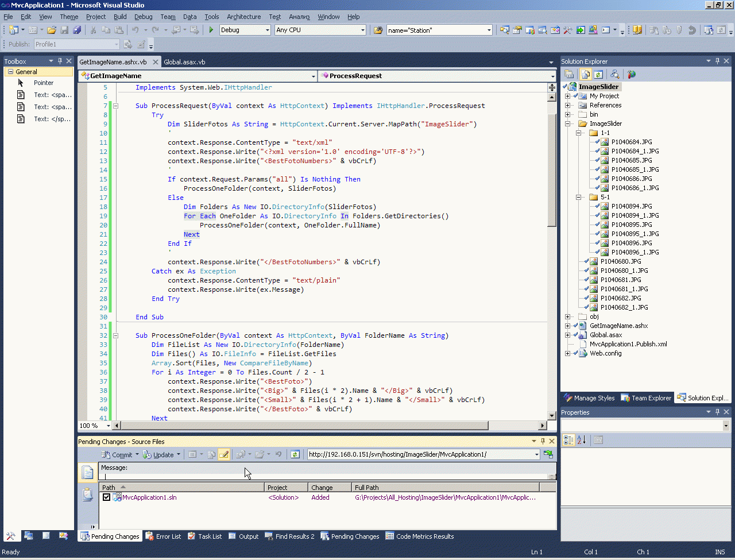Click the Open File folder icon

[x=52, y=30]
